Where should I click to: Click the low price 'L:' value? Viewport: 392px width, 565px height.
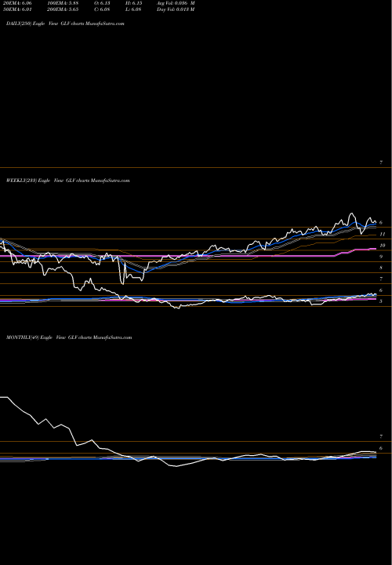pyautogui.click(x=134, y=9)
